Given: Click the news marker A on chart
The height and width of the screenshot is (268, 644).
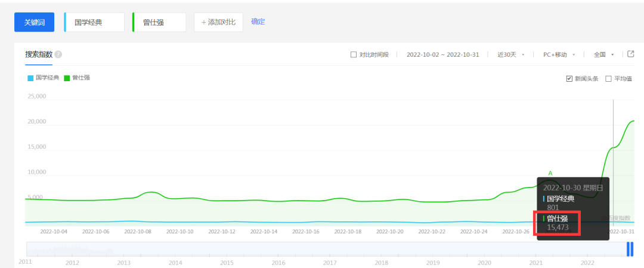Looking at the screenshot, I should point(550,172).
